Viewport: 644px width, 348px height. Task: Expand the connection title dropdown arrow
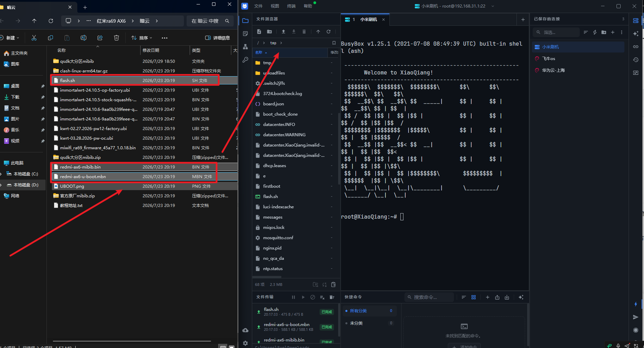tap(493, 6)
